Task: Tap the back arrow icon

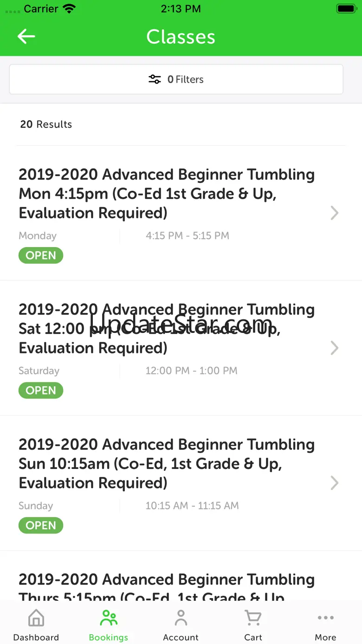Action: coord(26,37)
